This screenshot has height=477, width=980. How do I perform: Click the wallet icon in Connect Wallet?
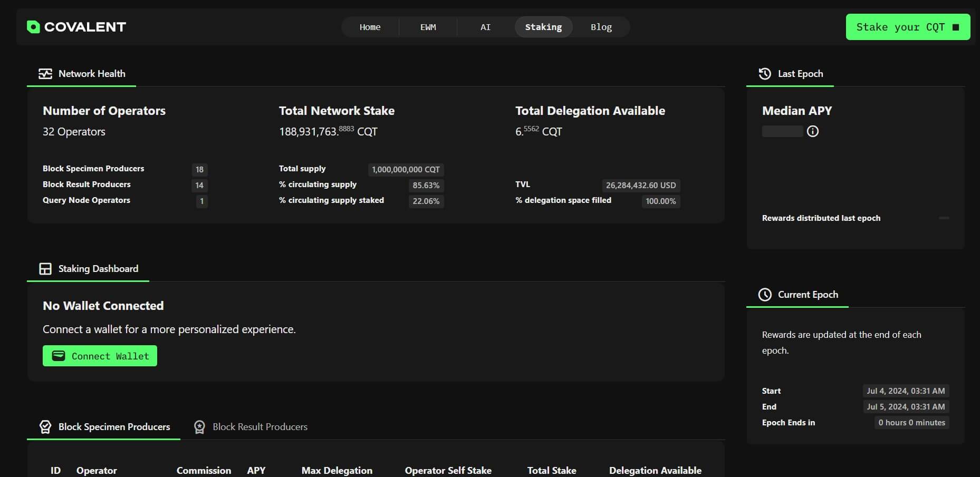tap(59, 356)
